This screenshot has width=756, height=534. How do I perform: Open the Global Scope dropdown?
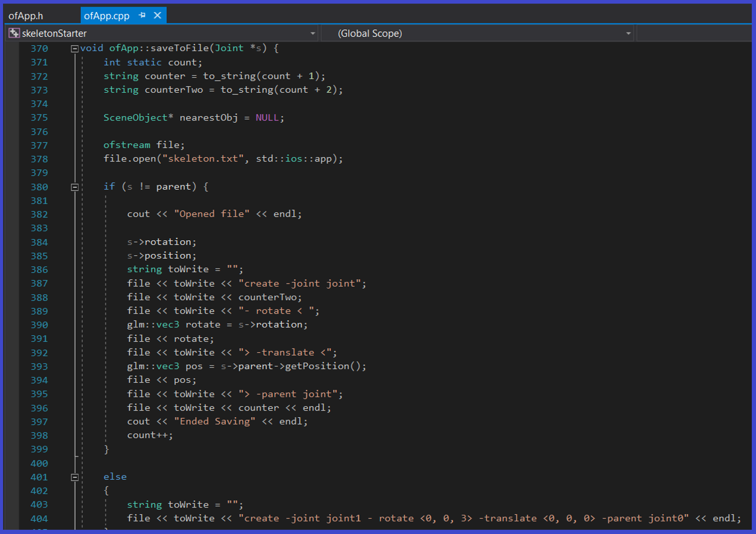pos(628,34)
